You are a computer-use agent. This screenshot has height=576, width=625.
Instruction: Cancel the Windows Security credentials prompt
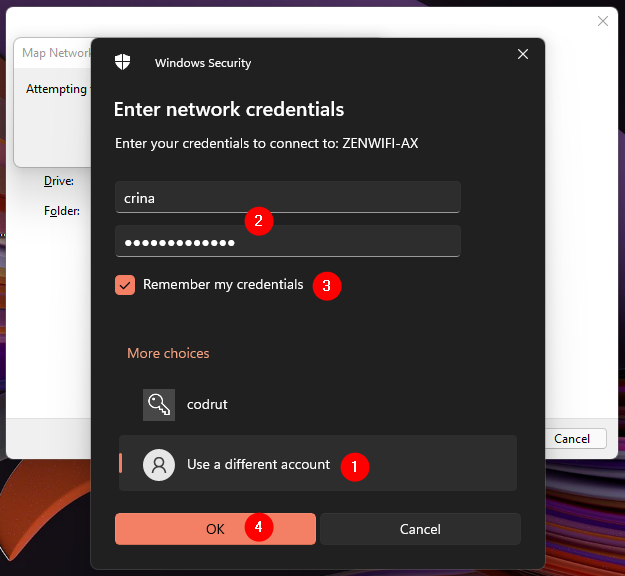click(420, 529)
